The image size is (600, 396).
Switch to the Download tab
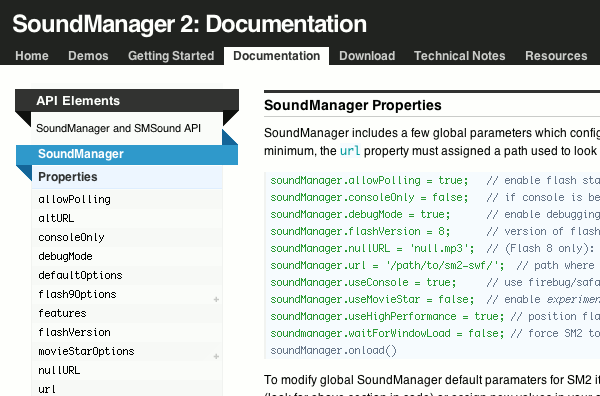(367, 56)
